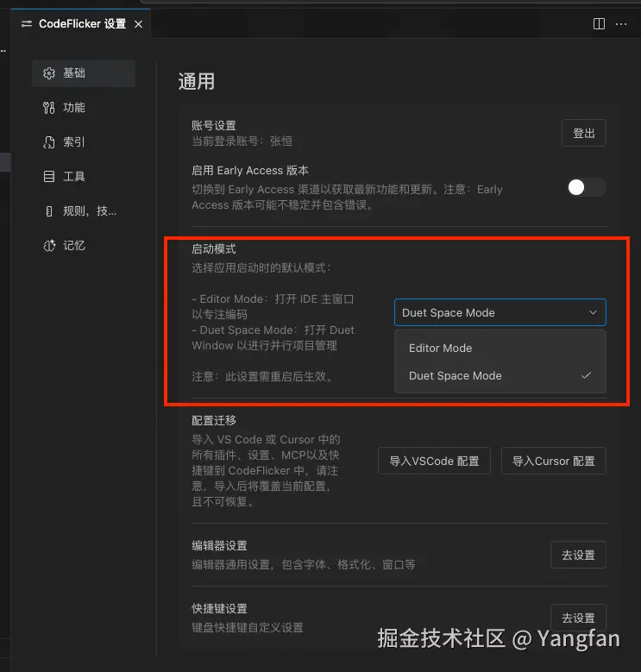Click the icon beside 规则, 技...
This screenshot has width=641, height=672.
(x=49, y=210)
